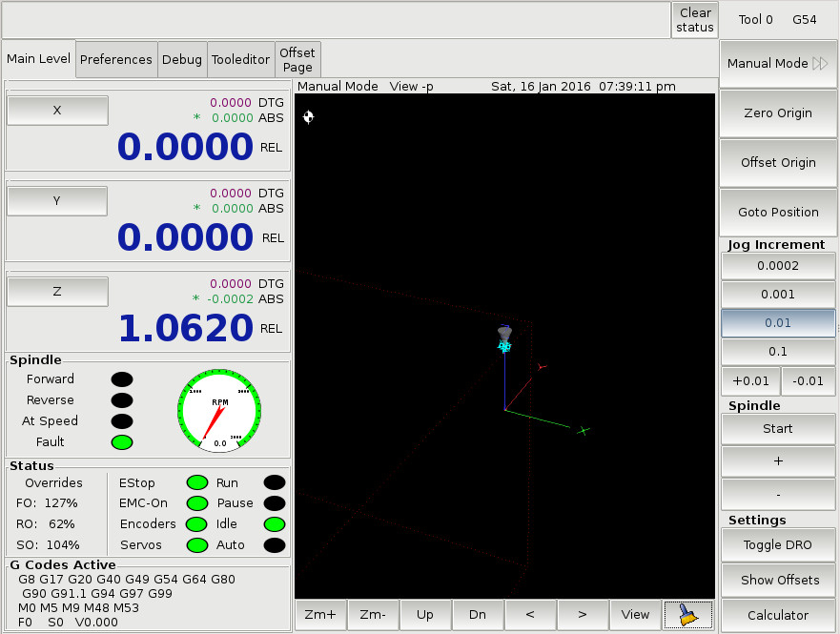The height and width of the screenshot is (634, 840).
Task: Select the 0.0002 jog increment
Action: (778, 266)
